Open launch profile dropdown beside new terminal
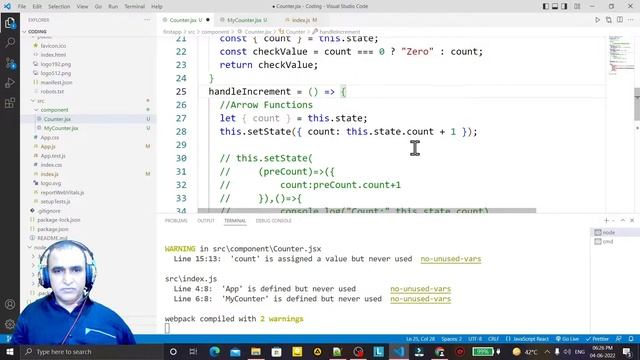The width and height of the screenshot is (640, 360). (613, 220)
